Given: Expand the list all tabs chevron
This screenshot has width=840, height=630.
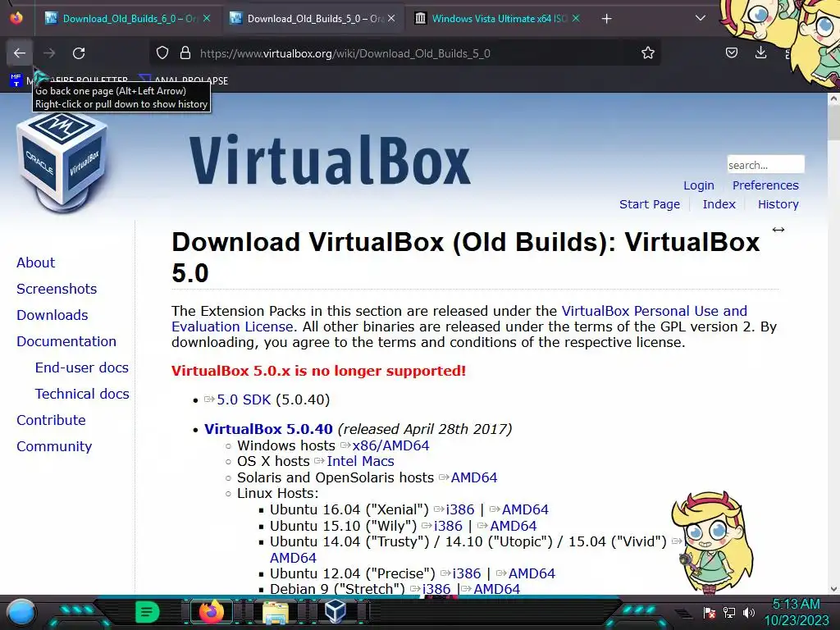Looking at the screenshot, I should [x=701, y=18].
